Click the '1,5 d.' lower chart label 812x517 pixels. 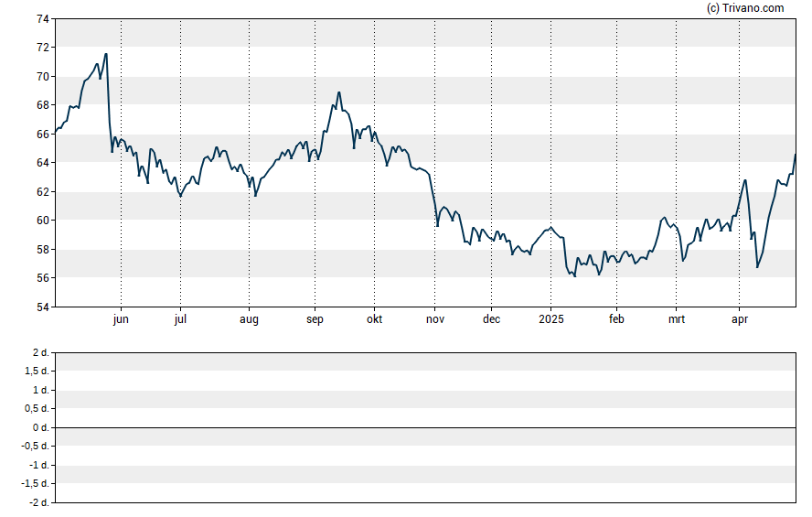37,372
